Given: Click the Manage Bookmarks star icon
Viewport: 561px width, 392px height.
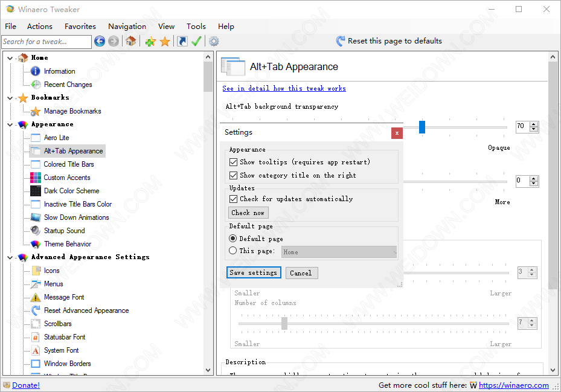Looking at the screenshot, I should 36,111.
